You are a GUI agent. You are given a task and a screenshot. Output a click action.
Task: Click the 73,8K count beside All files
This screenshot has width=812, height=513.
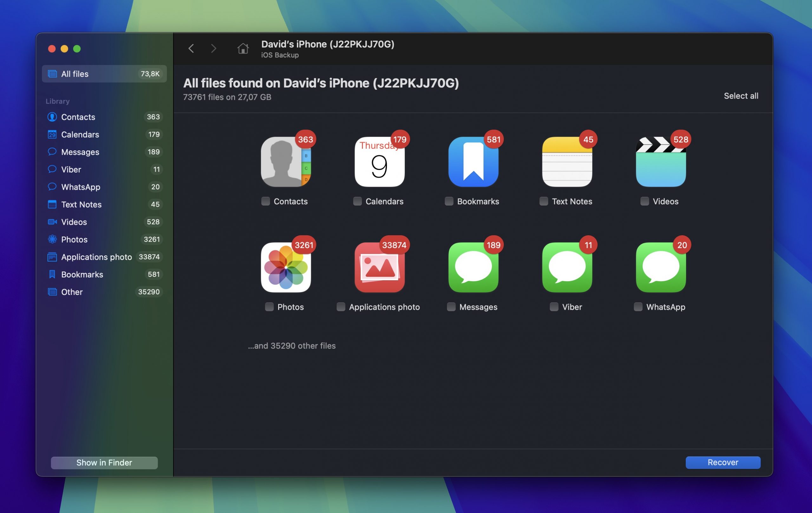150,74
